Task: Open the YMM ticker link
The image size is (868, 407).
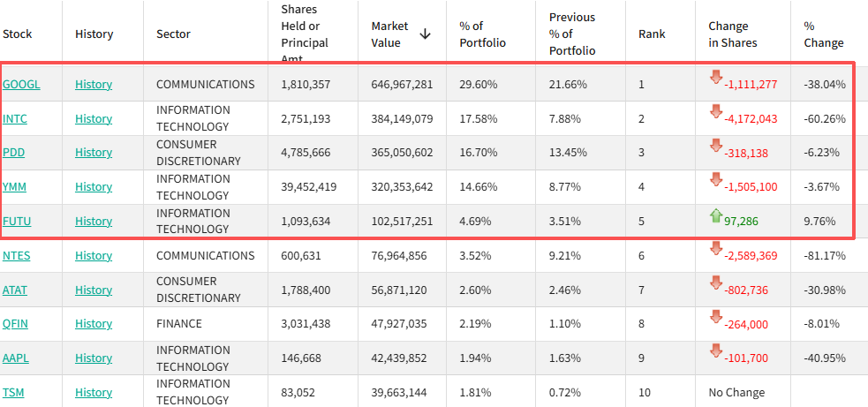Action: [x=14, y=186]
